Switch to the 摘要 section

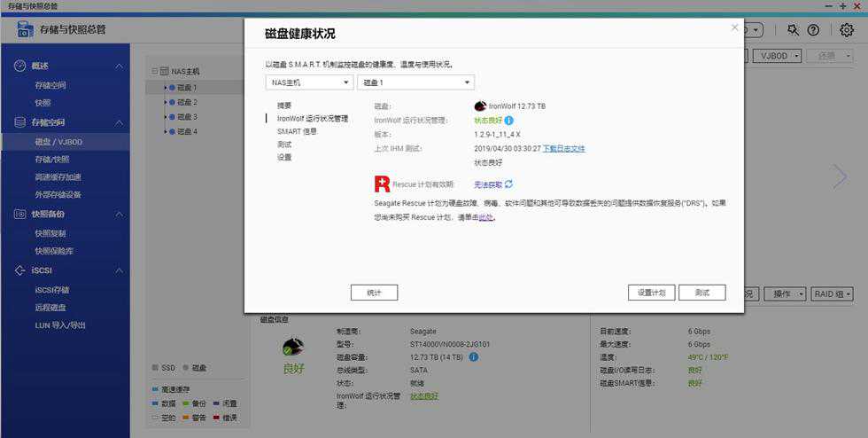coord(284,106)
